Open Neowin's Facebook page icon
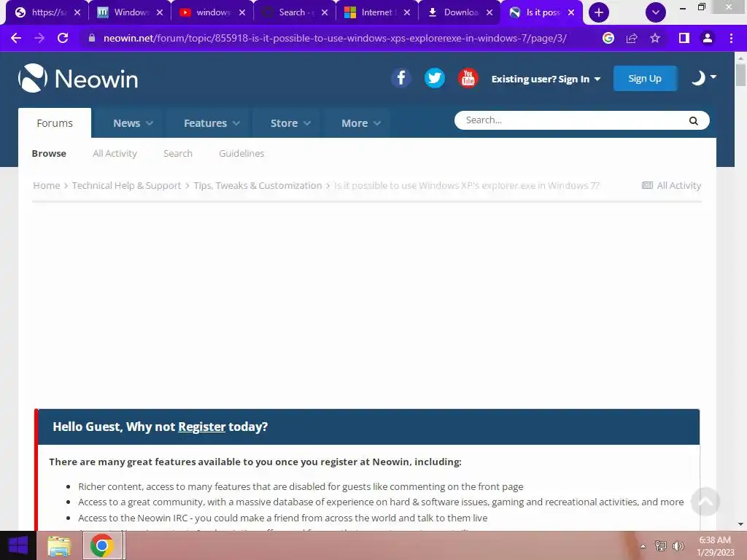The width and height of the screenshot is (747, 560). click(x=401, y=78)
